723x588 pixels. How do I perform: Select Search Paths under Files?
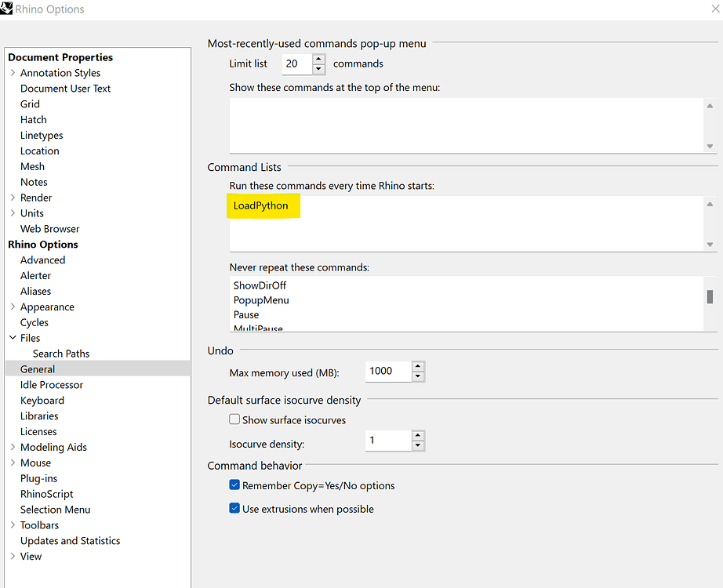point(61,354)
